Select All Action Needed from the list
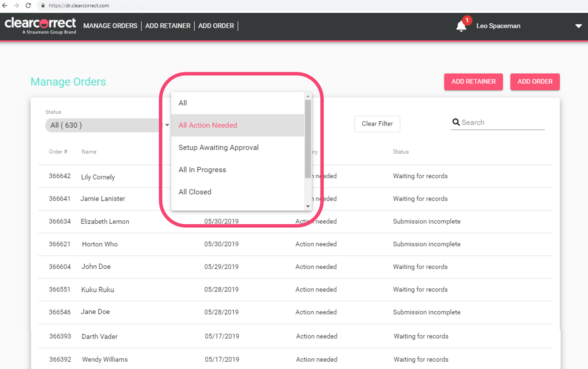588x369 pixels. coord(208,125)
